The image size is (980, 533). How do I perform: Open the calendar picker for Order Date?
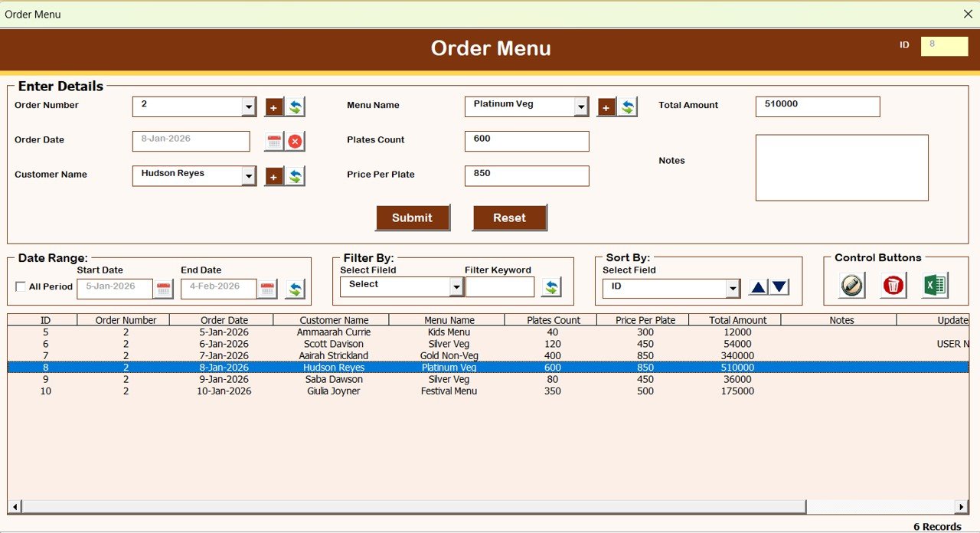click(274, 141)
